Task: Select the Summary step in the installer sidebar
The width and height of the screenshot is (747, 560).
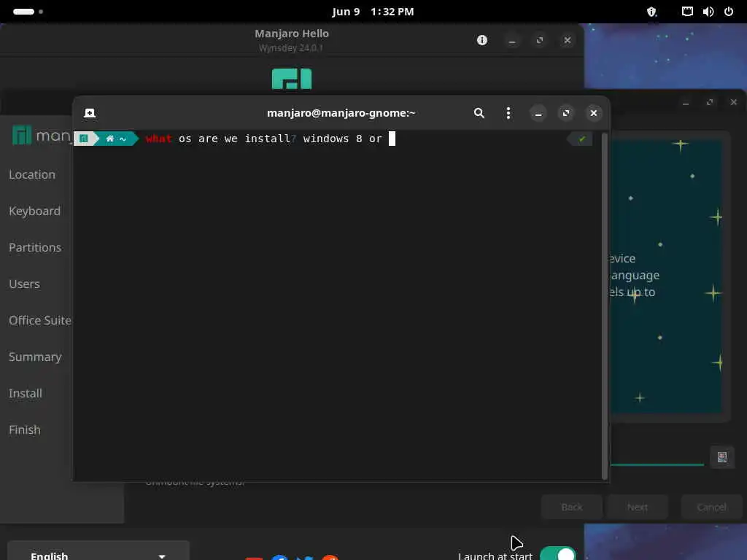Action: coord(35,357)
